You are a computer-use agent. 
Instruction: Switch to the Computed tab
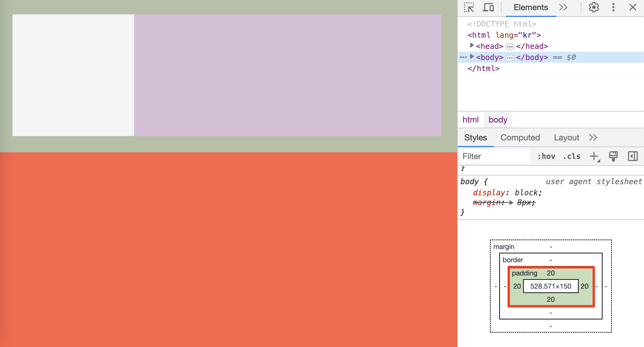click(x=520, y=138)
